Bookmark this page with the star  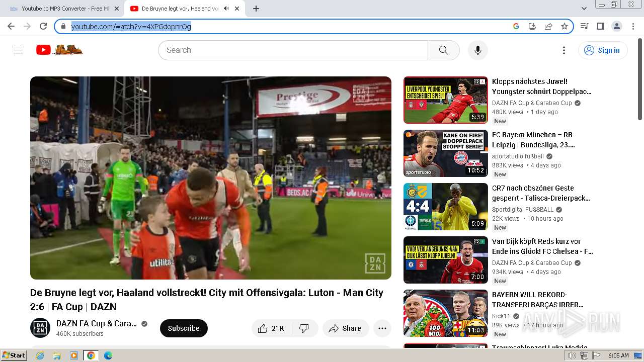(x=565, y=26)
